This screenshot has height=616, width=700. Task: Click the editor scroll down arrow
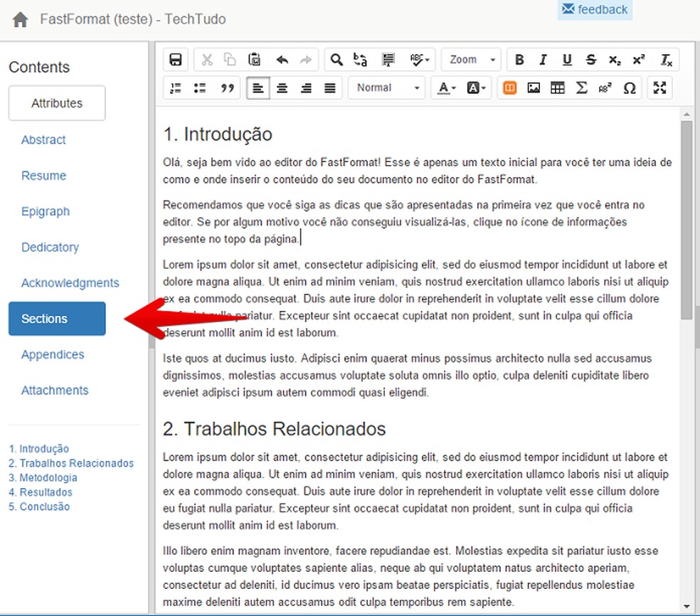tap(686, 607)
